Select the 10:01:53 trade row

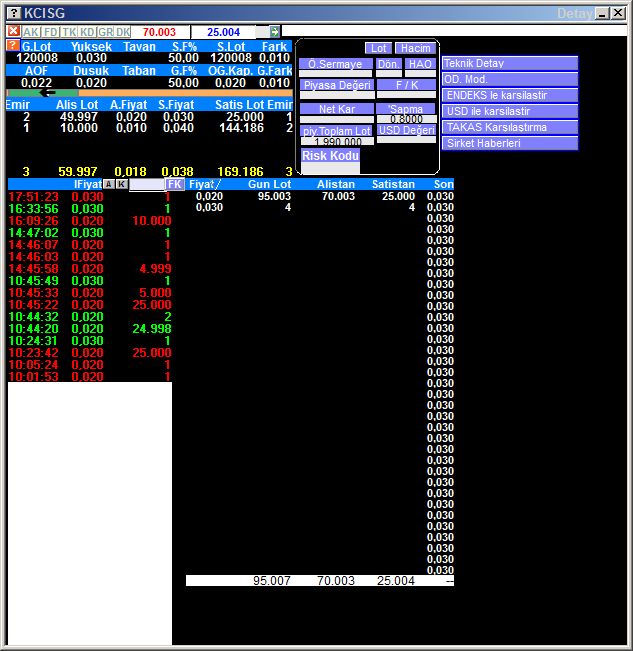[90, 377]
